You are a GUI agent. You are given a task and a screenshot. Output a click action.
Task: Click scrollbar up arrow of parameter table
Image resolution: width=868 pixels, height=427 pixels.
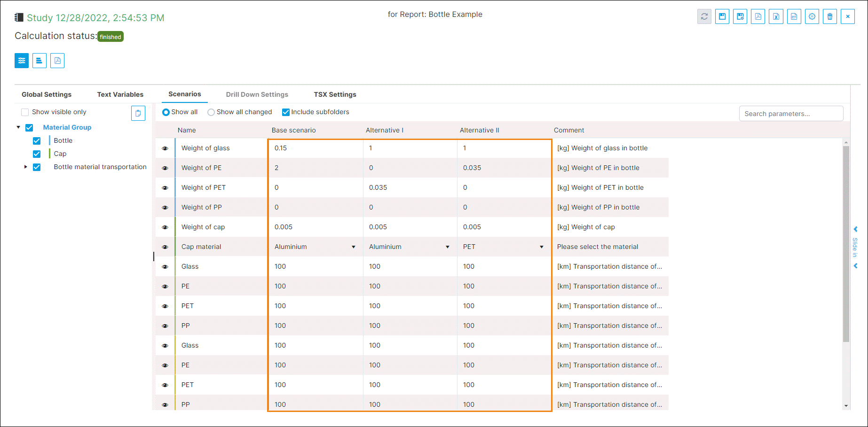click(846, 142)
